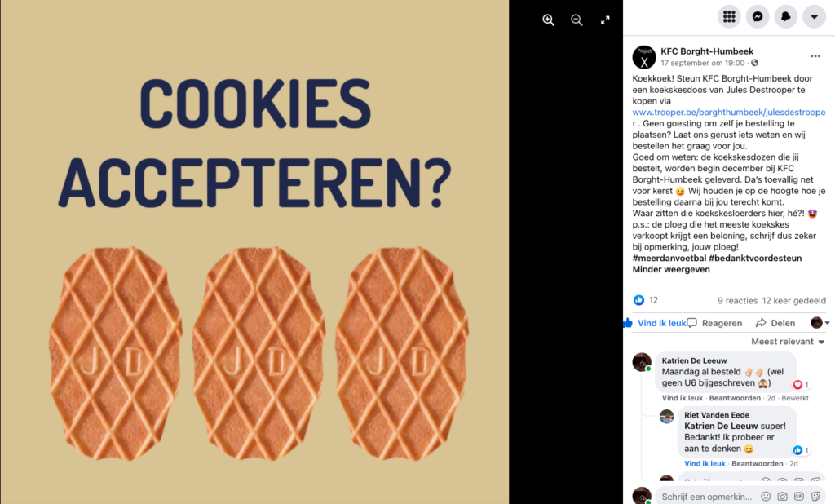Change the profile used for commenting
The image size is (835, 504).
point(820,322)
